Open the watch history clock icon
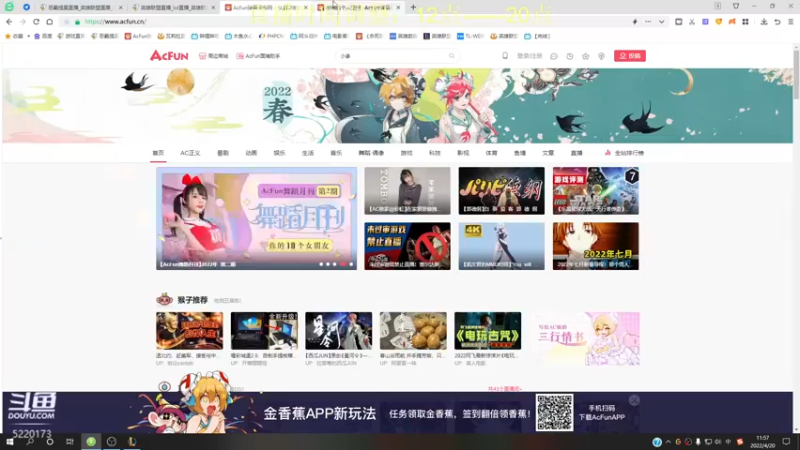The width and height of the screenshot is (800, 450). coord(569,56)
